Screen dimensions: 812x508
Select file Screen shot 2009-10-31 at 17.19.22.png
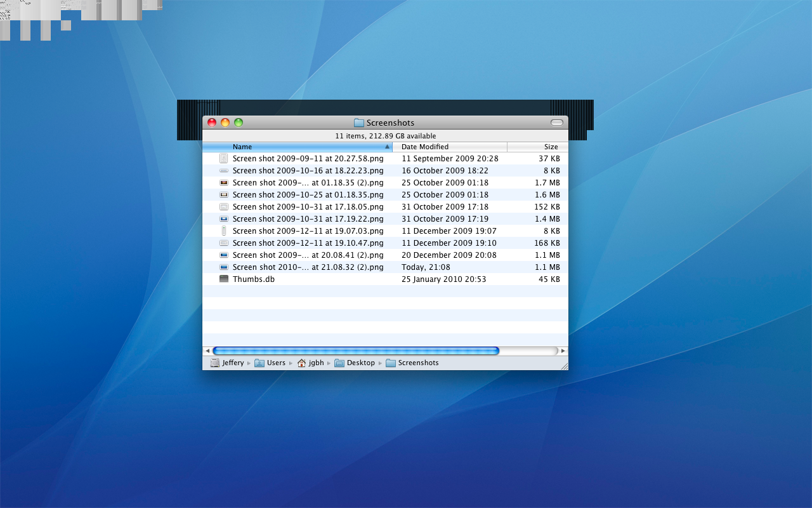pos(308,219)
